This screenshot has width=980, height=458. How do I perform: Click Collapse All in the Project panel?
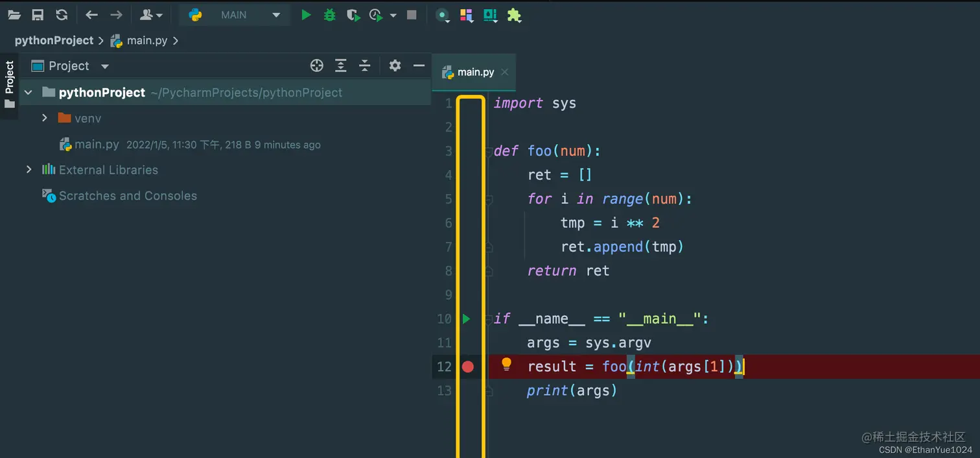point(365,66)
